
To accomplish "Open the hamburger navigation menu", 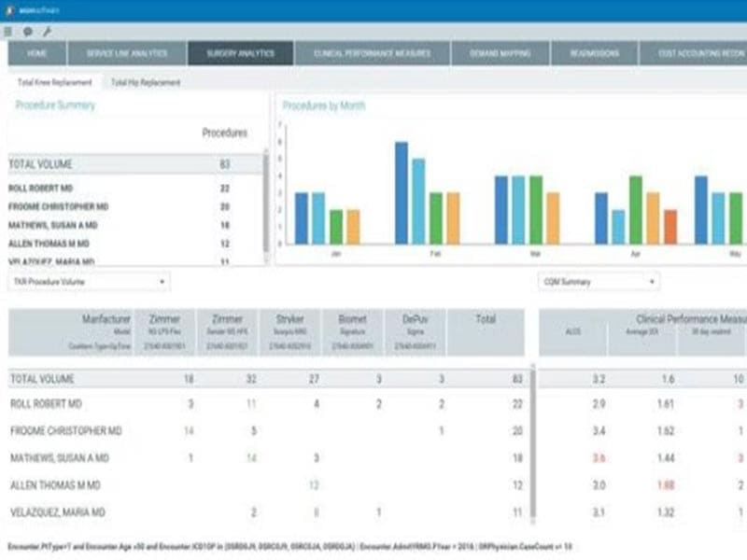I will click(7, 29).
